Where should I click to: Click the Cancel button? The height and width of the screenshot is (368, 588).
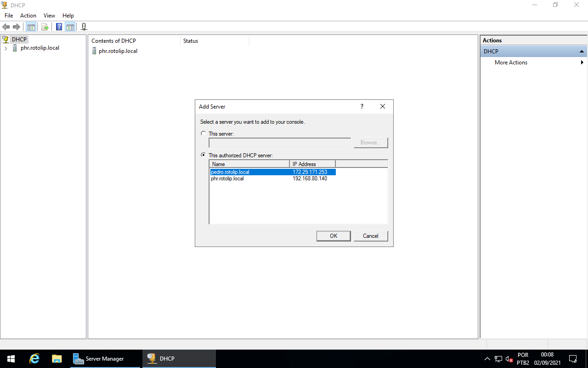point(371,236)
